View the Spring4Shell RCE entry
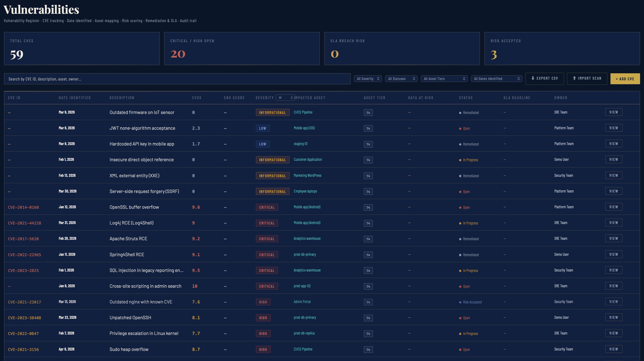This screenshot has width=644, height=361. click(x=614, y=254)
